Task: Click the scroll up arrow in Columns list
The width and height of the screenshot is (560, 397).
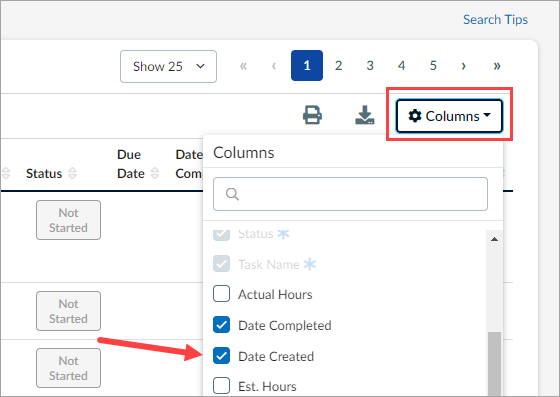Action: pyautogui.click(x=494, y=239)
